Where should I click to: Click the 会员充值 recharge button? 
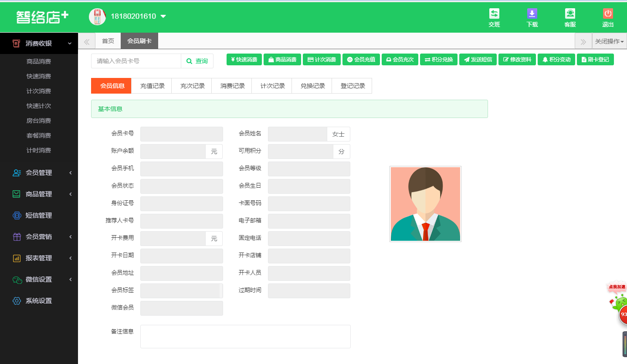pyautogui.click(x=361, y=59)
